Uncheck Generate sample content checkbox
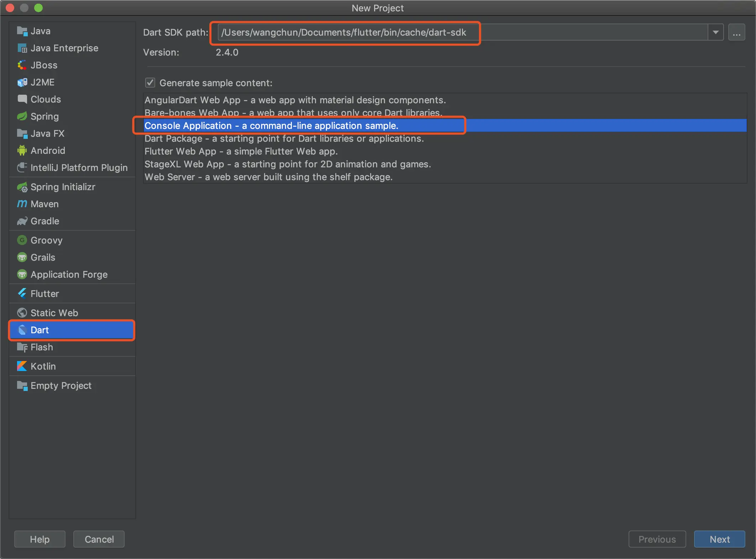Image resolution: width=756 pixels, height=559 pixels. (x=150, y=83)
